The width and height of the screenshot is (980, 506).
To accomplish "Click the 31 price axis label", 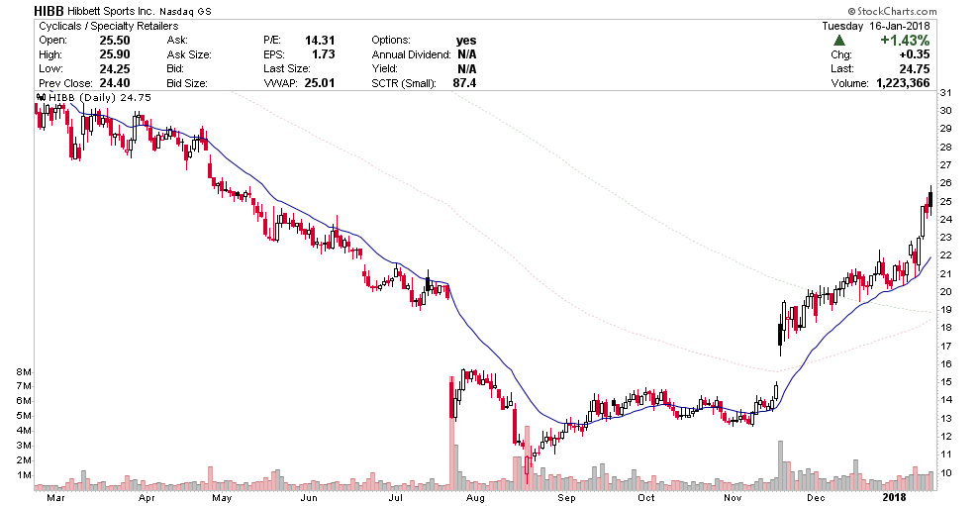I will tap(945, 93).
